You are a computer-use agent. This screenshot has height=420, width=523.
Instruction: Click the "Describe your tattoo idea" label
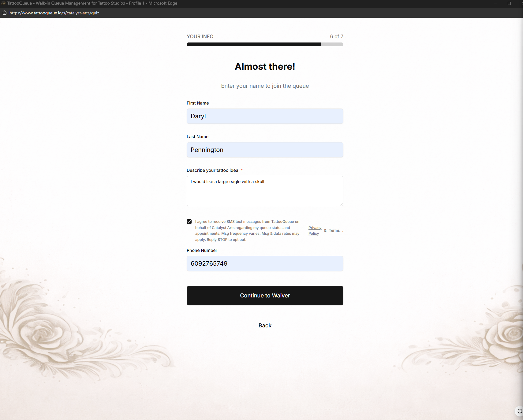(212, 170)
